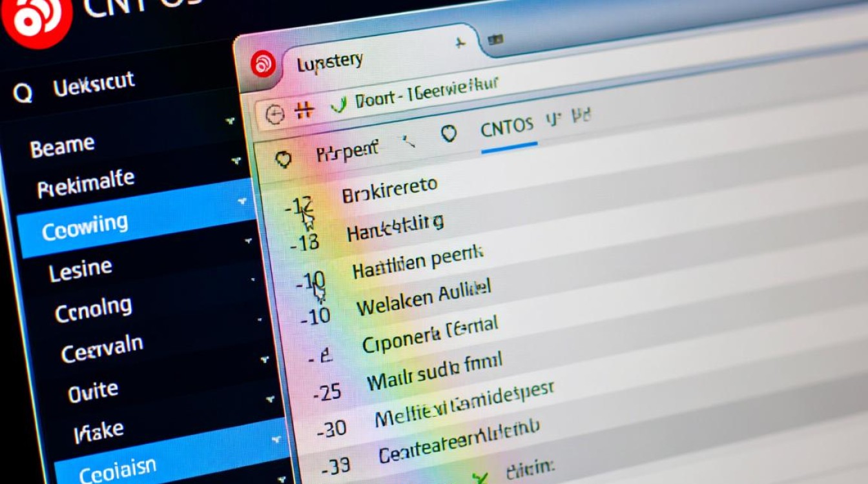This screenshot has width=868, height=484.
Task: Click the green checkmark before Doort
Action: 340,103
